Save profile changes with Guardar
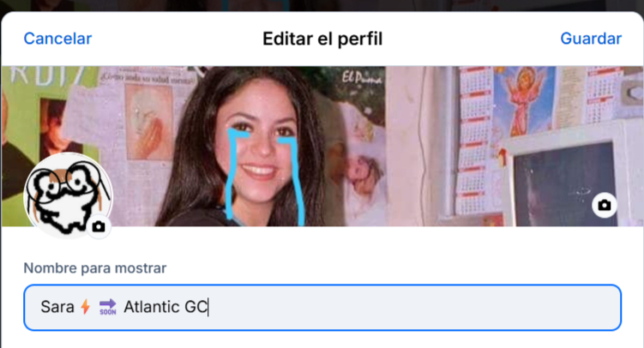Image resolution: width=644 pixels, height=348 pixels. coord(591,39)
